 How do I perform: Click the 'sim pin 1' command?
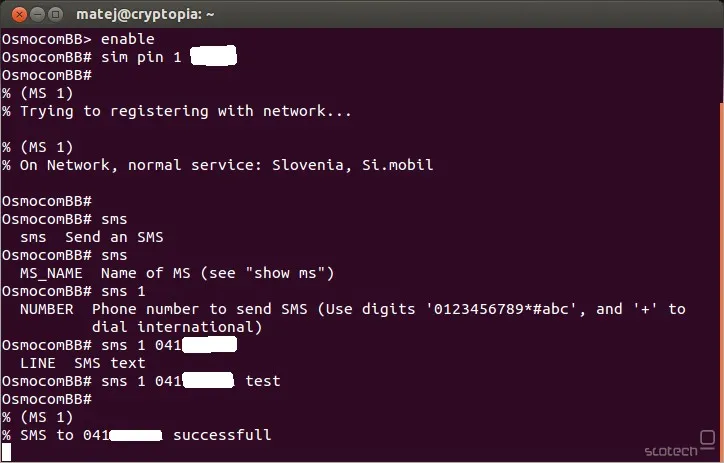click(x=142, y=57)
